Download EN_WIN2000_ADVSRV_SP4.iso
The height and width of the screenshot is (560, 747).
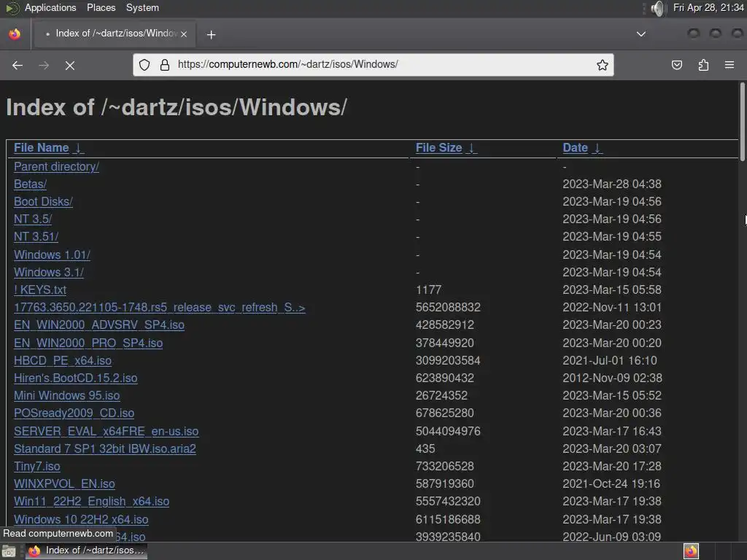click(x=99, y=324)
